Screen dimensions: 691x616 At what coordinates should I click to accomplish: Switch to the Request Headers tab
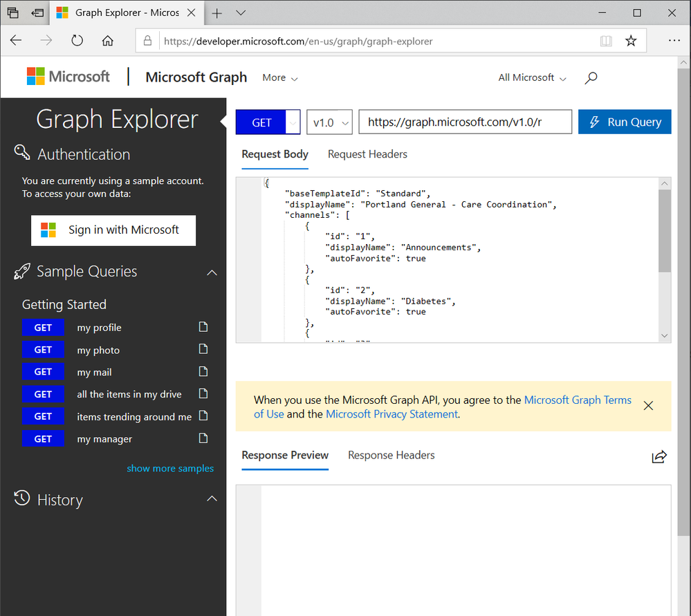pyautogui.click(x=367, y=155)
